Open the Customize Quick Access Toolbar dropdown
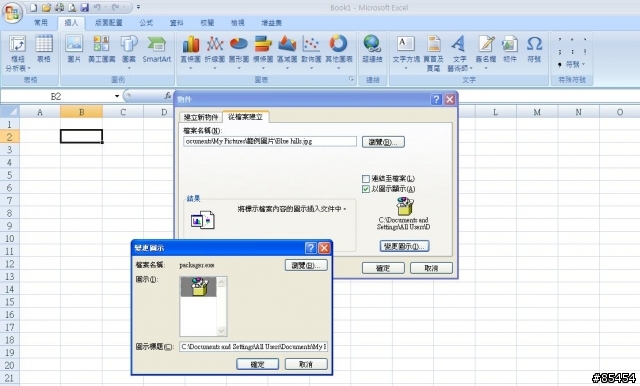Viewport: 640px width, 386px height. point(138,7)
